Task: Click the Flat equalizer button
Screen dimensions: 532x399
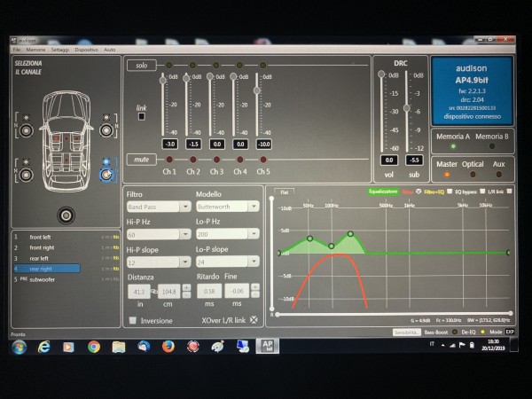Action: pyautogui.click(x=284, y=192)
